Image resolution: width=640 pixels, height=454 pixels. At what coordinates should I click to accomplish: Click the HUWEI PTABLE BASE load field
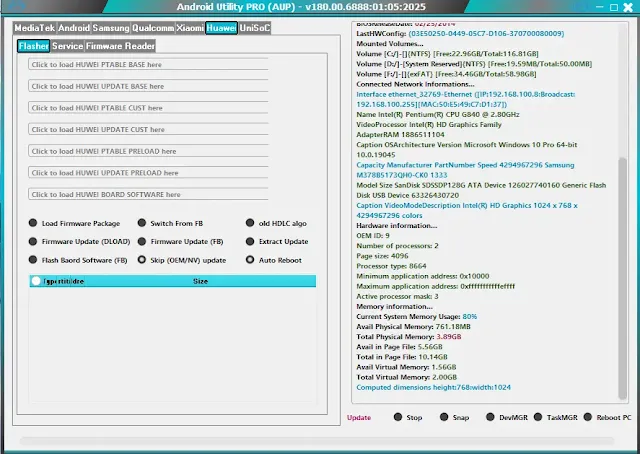click(x=148, y=64)
